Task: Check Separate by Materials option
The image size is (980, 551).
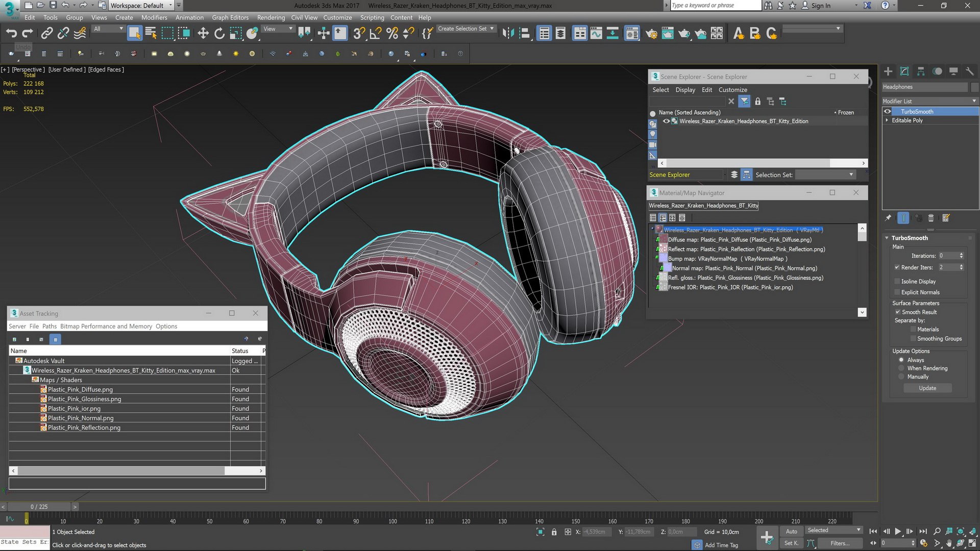Action: (913, 330)
